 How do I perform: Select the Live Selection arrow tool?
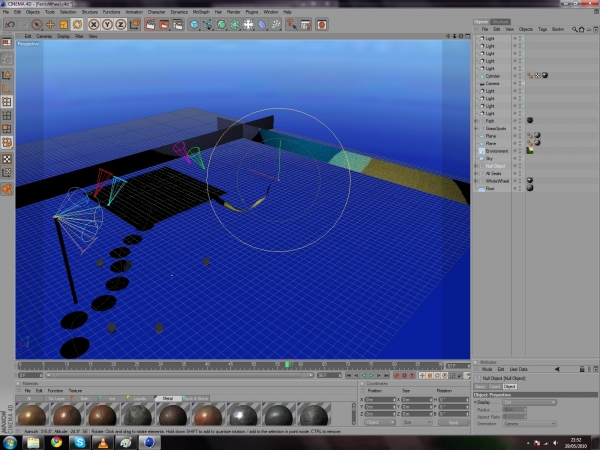37,25
